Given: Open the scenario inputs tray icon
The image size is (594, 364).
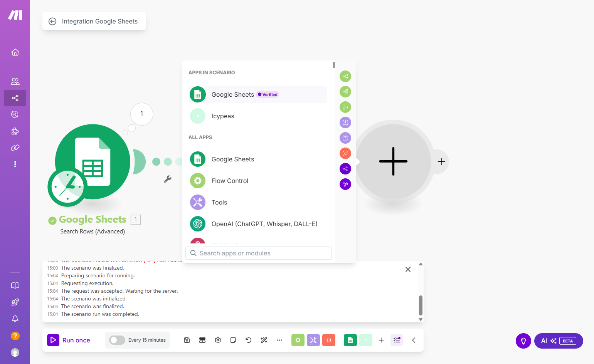Looking at the screenshot, I should pos(202,340).
